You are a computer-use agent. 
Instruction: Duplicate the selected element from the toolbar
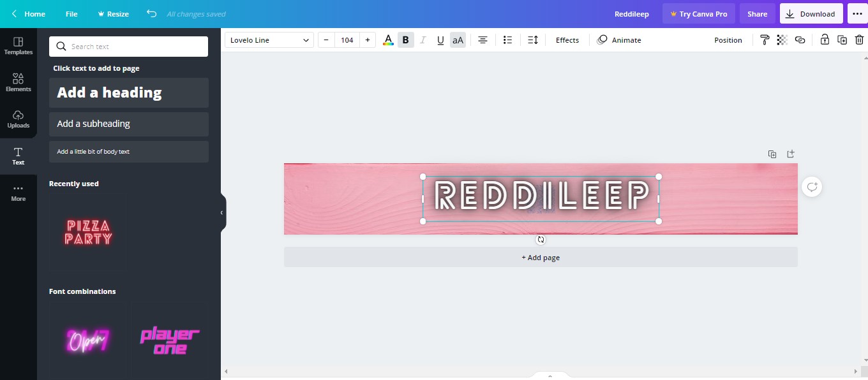coord(842,40)
